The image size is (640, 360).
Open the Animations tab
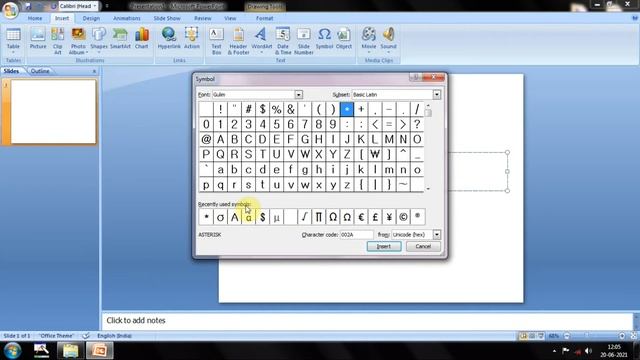pos(127,18)
